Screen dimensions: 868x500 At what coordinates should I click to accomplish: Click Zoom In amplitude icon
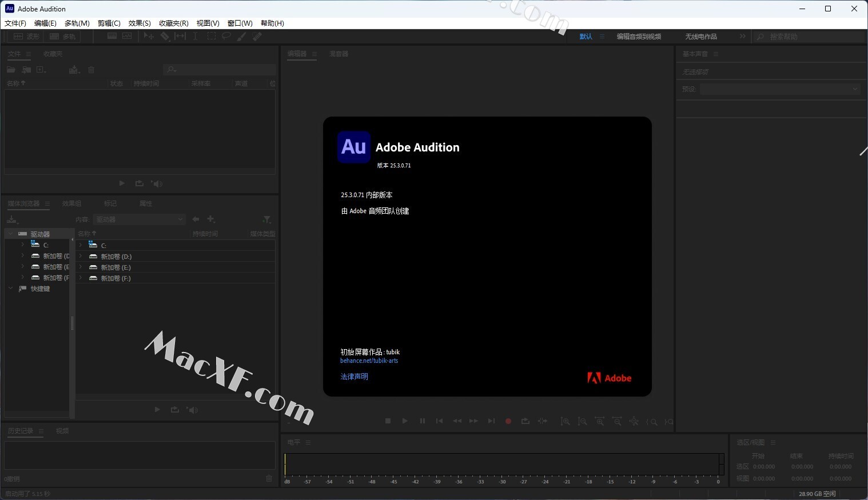pyautogui.click(x=565, y=421)
